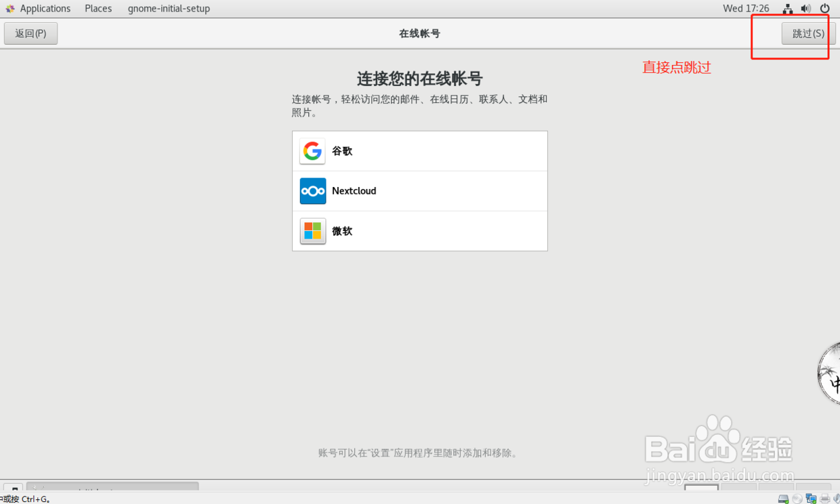Image resolution: width=840 pixels, height=504 pixels.
Task: Click the sound device icon at bottom right
Action: click(x=837, y=498)
